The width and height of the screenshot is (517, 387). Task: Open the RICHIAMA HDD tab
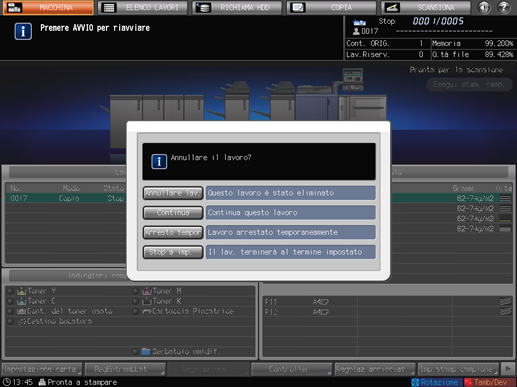(x=237, y=7)
